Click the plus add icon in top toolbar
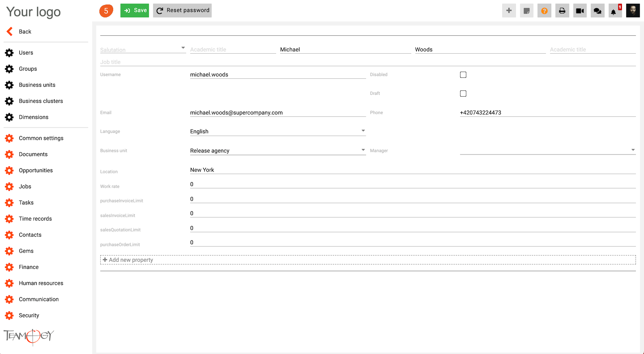The image size is (644, 354). click(509, 11)
